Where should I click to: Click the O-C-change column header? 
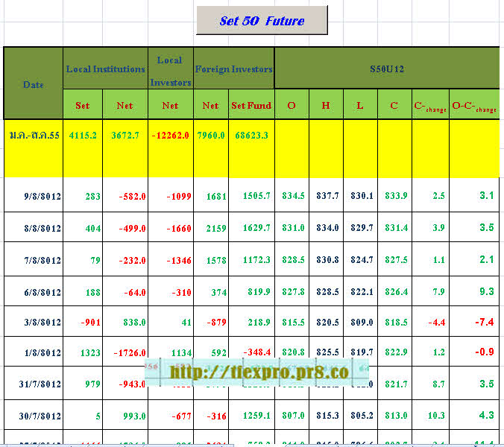click(474, 105)
